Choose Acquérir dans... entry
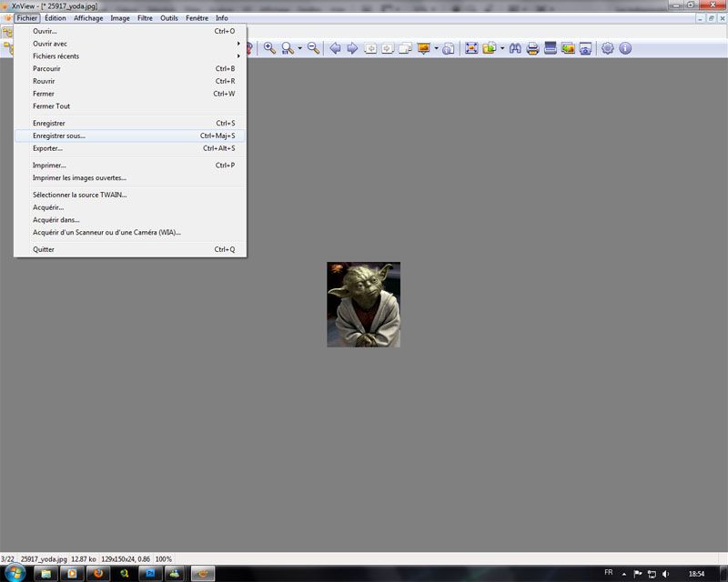The height and width of the screenshot is (582, 728). pos(130,220)
